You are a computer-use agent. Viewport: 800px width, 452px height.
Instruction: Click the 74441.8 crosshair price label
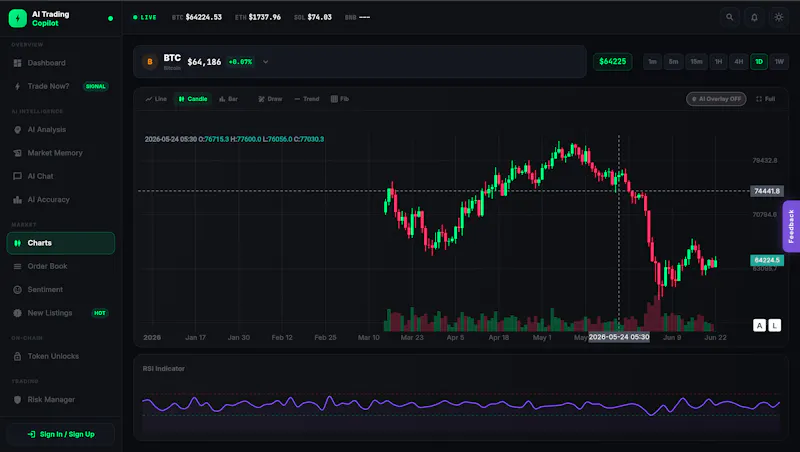(x=767, y=191)
